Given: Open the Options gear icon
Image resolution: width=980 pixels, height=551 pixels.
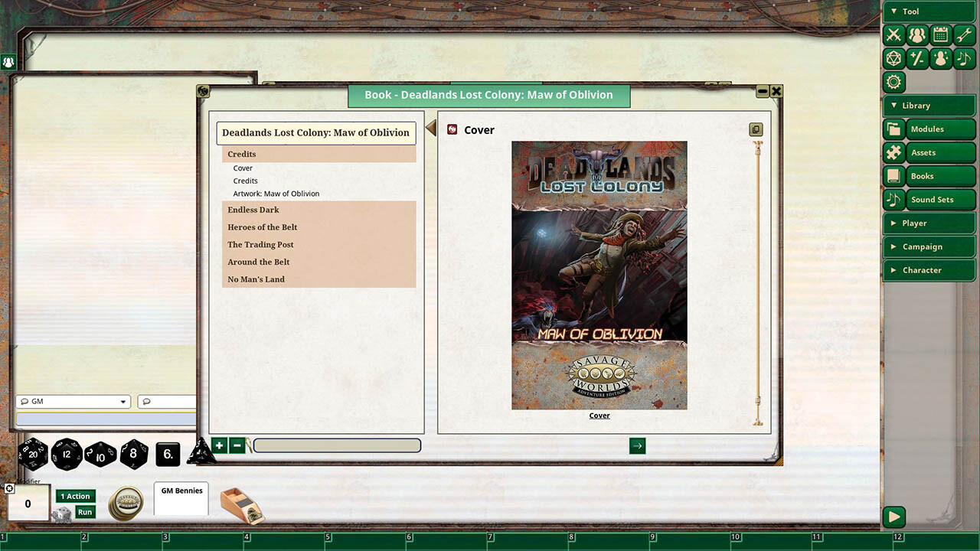Looking at the screenshot, I should click(893, 83).
